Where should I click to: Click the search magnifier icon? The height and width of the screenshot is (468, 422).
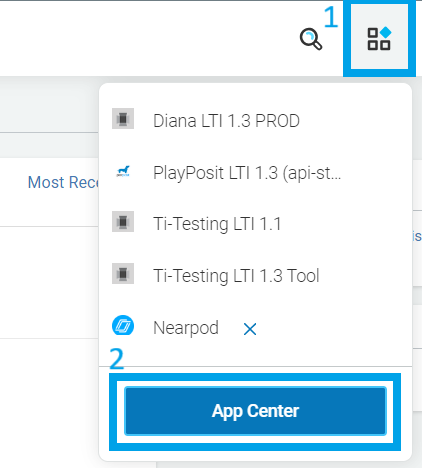(x=311, y=39)
